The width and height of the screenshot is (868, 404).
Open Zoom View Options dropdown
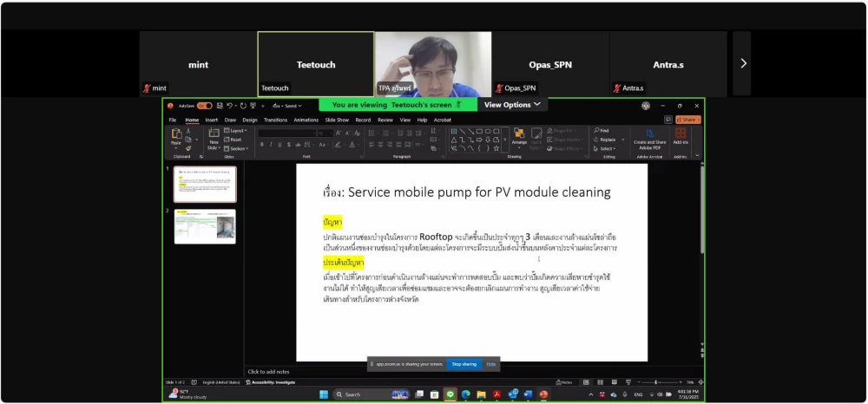pyautogui.click(x=513, y=105)
